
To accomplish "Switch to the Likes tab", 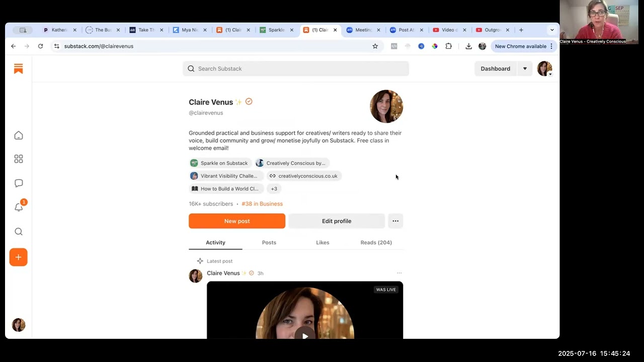I will 323,243.
